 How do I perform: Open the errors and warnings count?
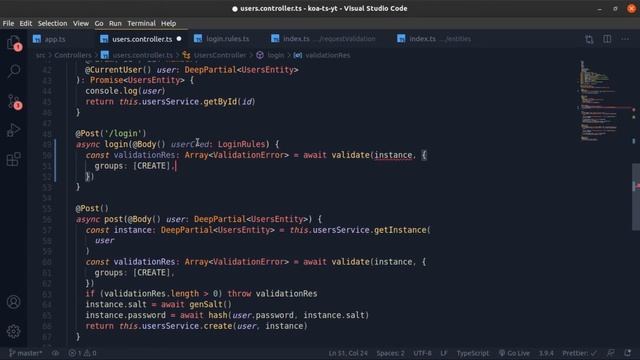point(82,353)
